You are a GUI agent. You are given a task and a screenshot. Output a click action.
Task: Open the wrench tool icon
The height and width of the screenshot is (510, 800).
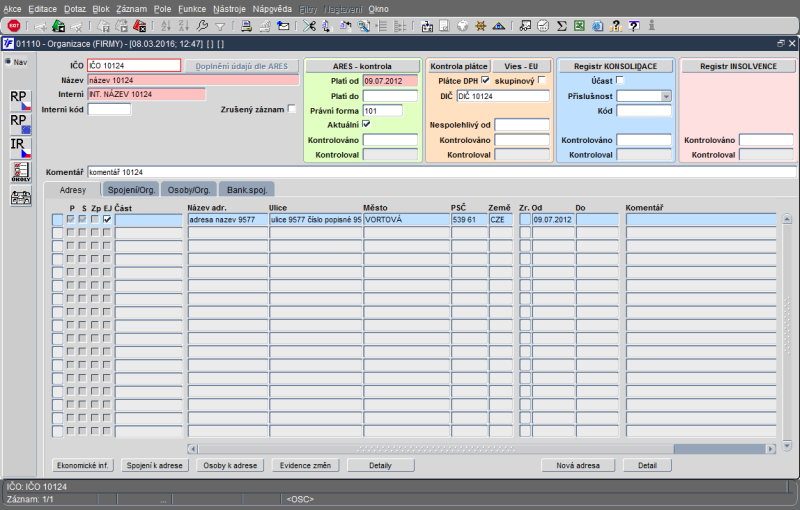[x=202, y=26]
